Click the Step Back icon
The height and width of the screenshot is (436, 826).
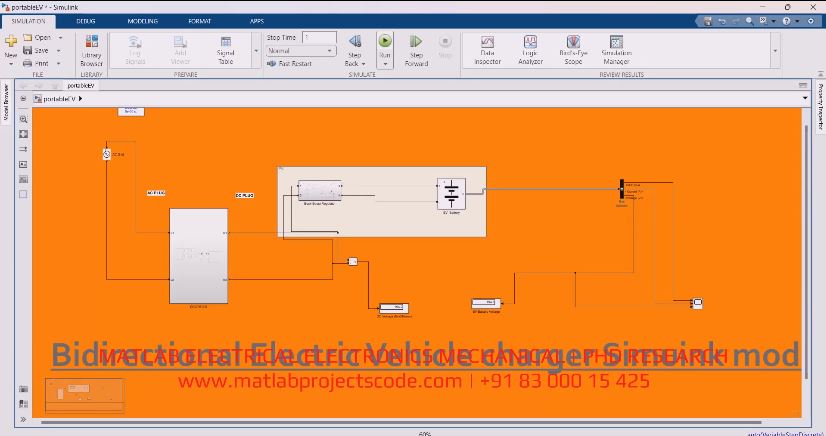click(355, 42)
